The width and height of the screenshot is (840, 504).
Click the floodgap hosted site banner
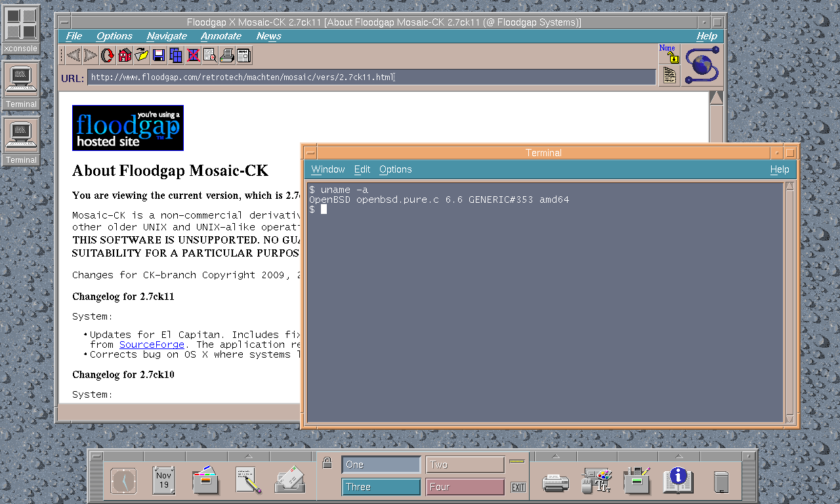pos(128,128)
